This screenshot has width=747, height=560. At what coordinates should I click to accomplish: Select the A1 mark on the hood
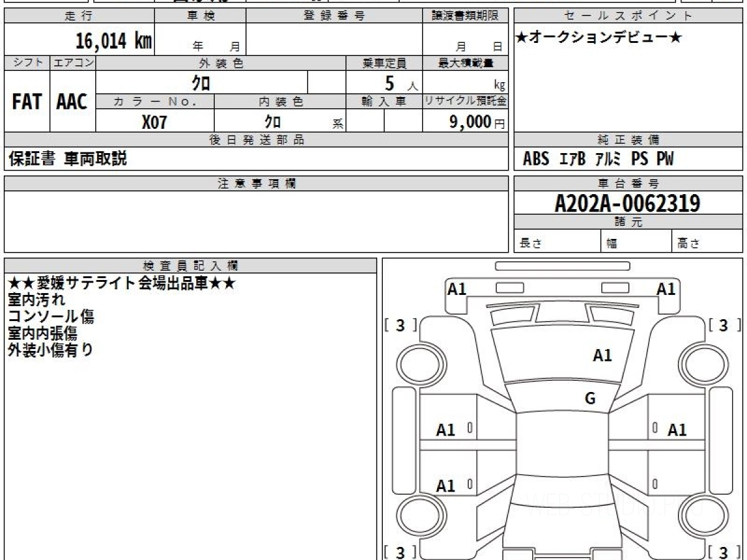(602, 356)
